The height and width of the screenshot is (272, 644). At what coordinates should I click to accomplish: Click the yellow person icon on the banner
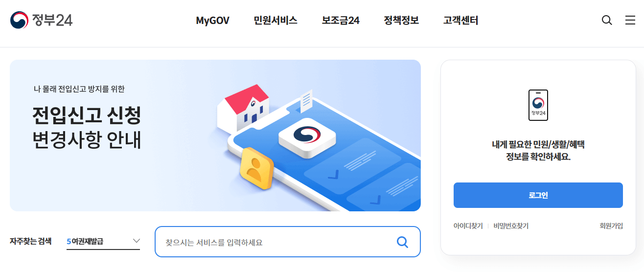[256, 168]
